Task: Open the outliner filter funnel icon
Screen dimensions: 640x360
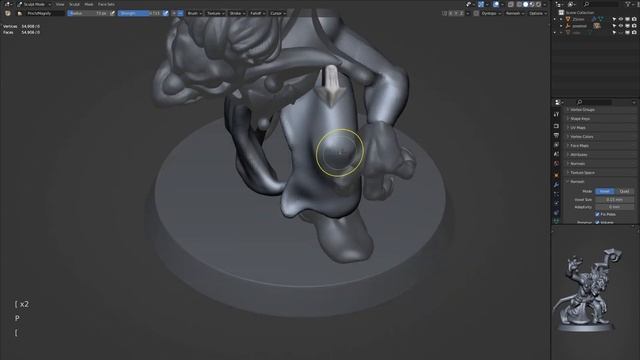Action: click(x=628, y=4)
